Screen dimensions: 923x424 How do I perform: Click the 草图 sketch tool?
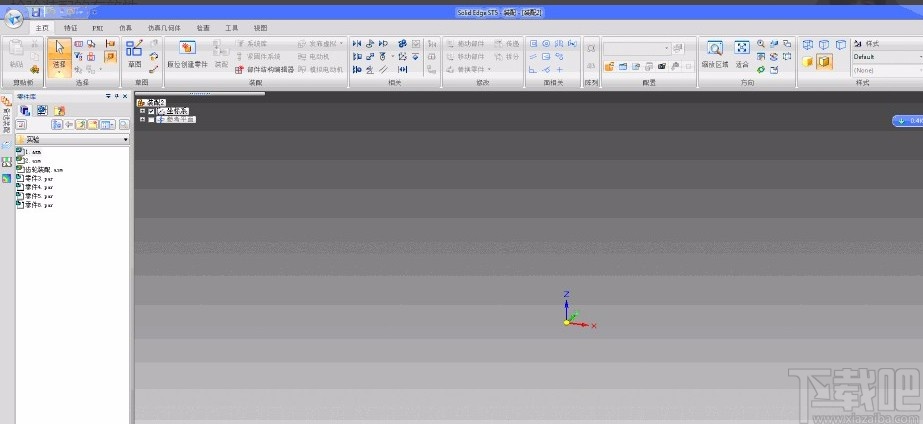(x=134, y=54)
